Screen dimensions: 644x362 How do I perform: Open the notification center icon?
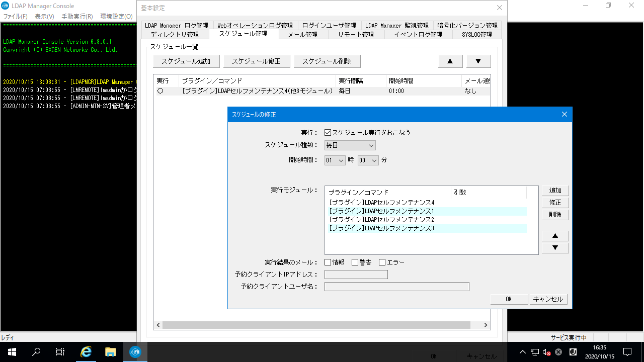(627, 352)
